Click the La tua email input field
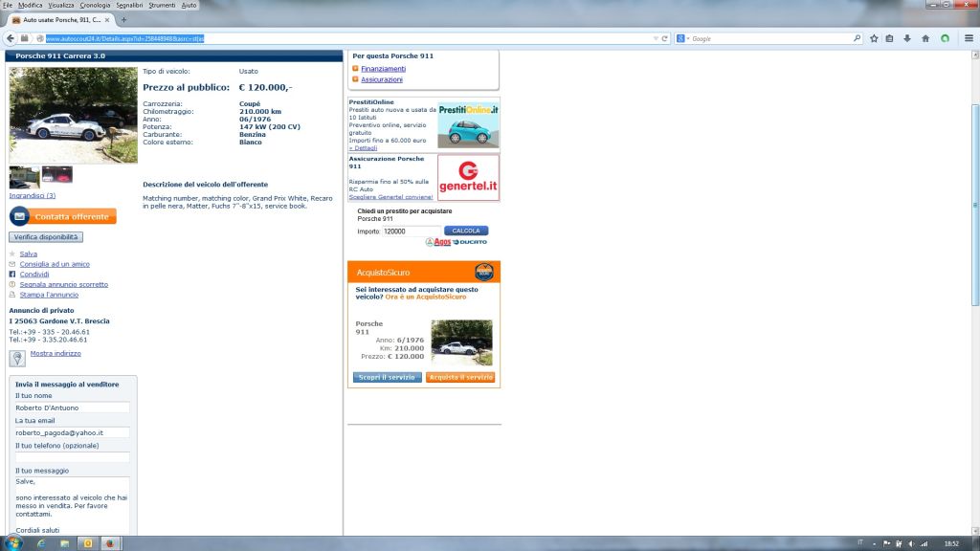The width and height of the screenshot is (980, 551). coord(72,433)
